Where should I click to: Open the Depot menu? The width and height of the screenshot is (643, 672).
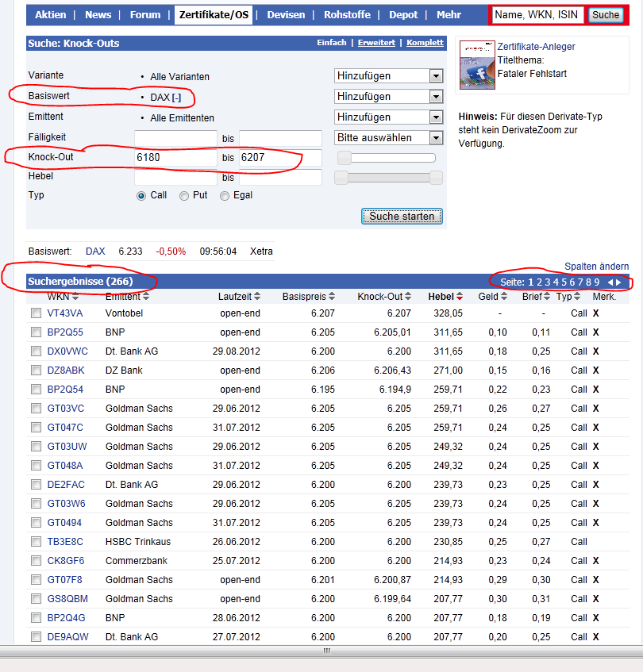tap(403, 15)
